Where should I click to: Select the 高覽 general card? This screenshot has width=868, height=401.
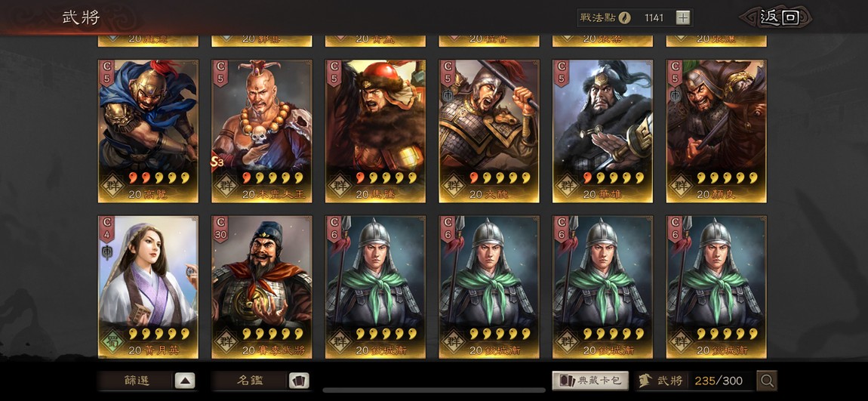[148, 131]
